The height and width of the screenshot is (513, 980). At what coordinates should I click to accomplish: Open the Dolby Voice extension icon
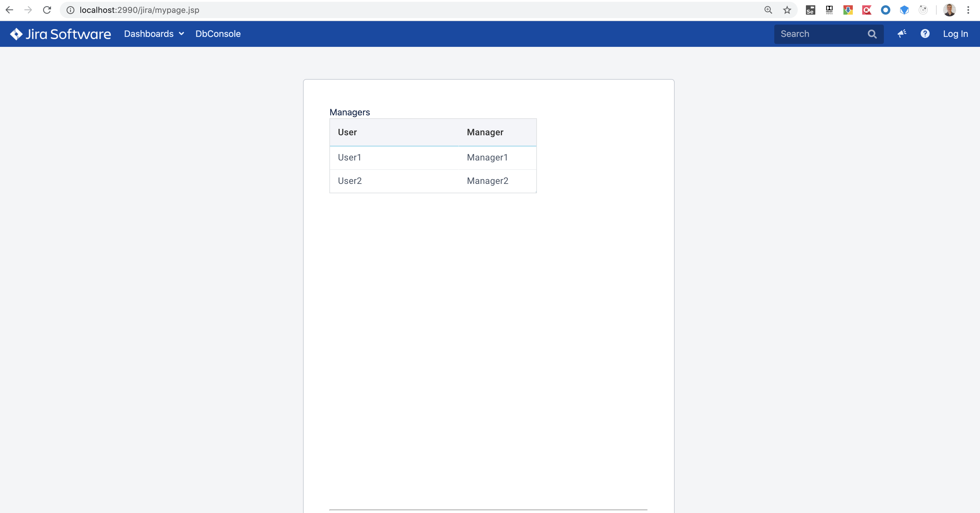[x=829, y=10]
